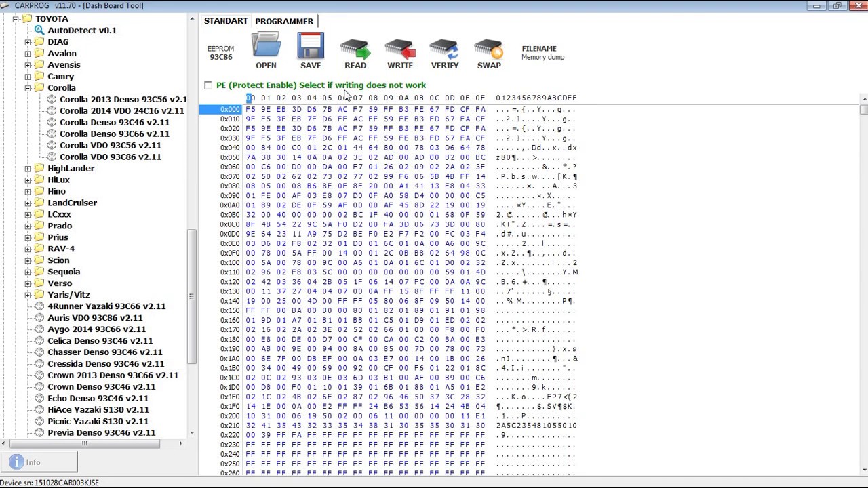Switch to the STANDART tab
Image resolution: width=868 pixels, height=488 pixels.
click(226, 21)
